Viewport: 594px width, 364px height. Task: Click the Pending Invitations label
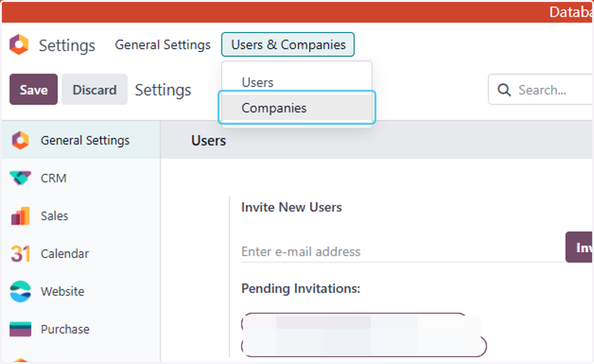(x=300, y=288)
